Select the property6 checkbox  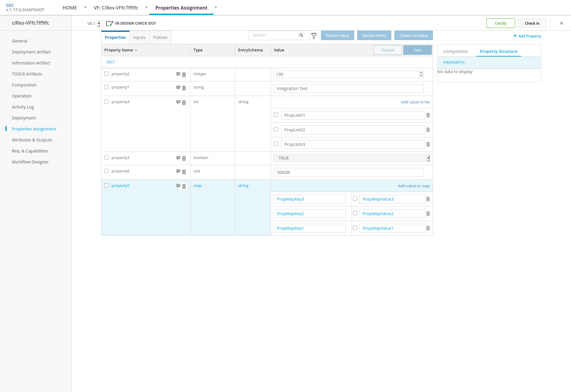[x=106, y=171]
